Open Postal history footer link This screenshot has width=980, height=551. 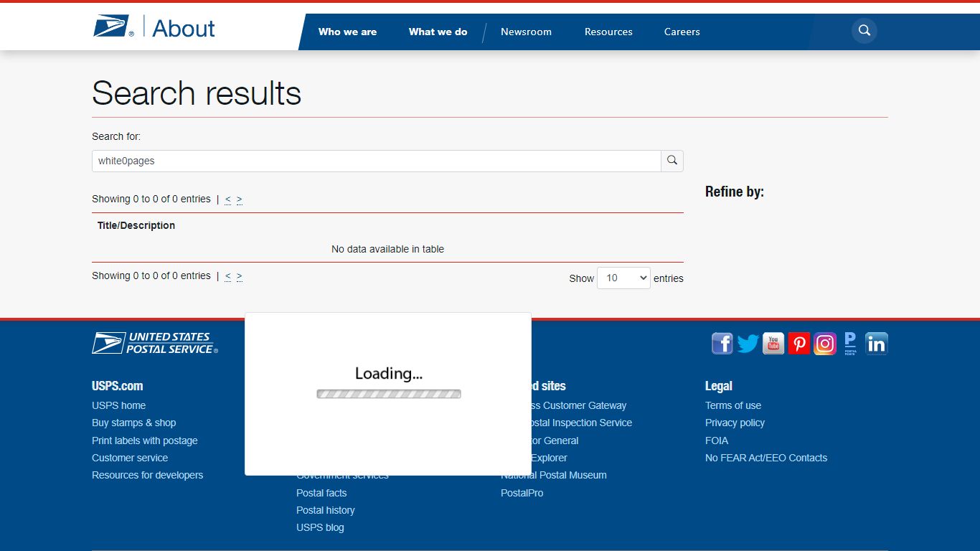click(x=326, y=510)
